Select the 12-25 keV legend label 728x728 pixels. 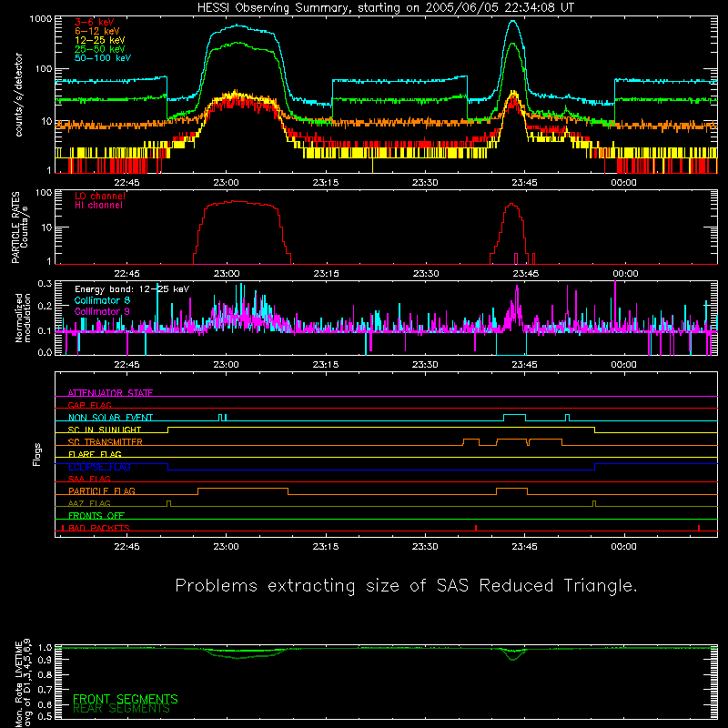point(100,40)
